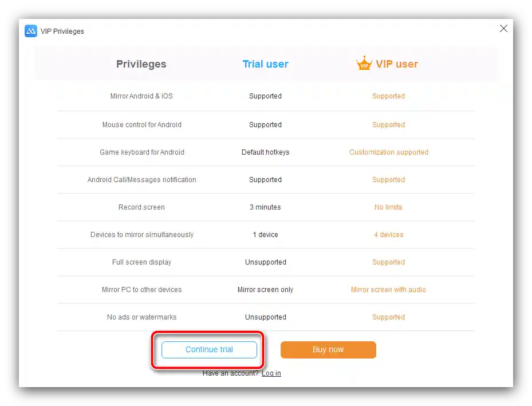Click trial Supported in Mirror Android & iOS row
Image resolution: width=532 pixels, height=406 pixels.
(x=265, y=96)
